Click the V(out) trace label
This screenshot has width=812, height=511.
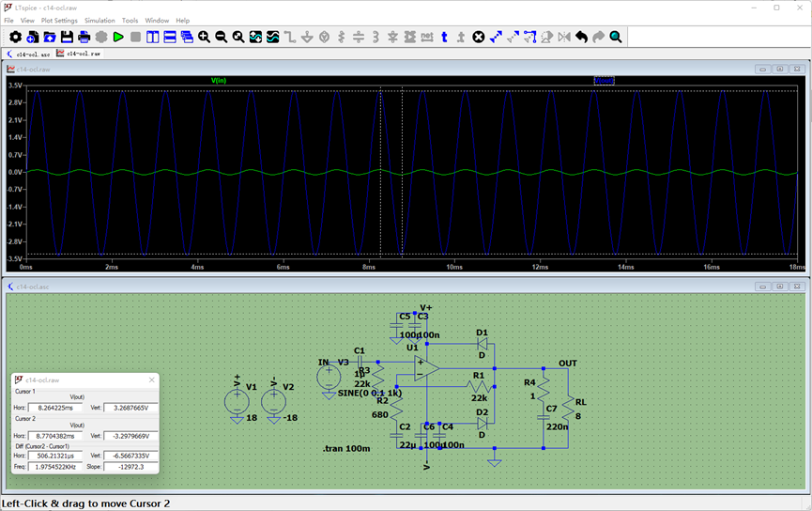(604, 81)
